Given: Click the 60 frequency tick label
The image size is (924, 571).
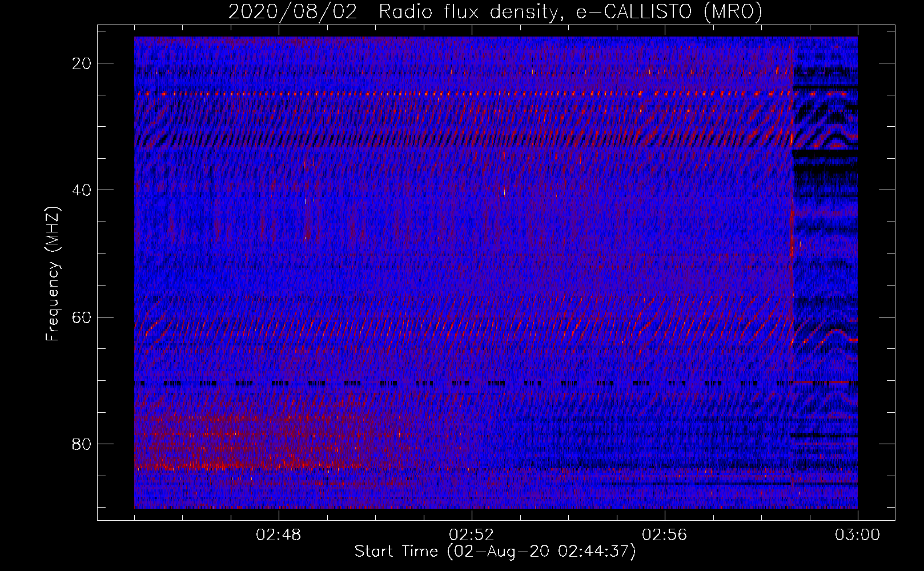Looking at the screenshot, I should click(x=82, y=317).
